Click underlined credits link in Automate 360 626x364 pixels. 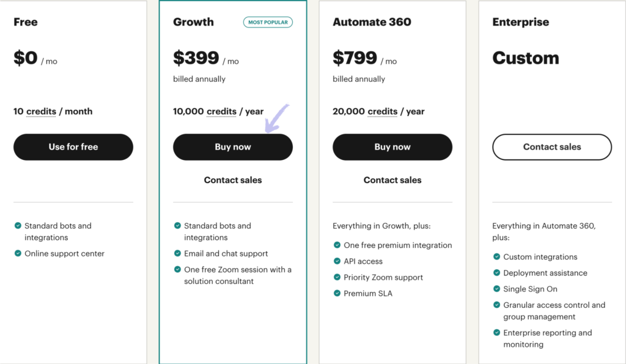[383, 112]
